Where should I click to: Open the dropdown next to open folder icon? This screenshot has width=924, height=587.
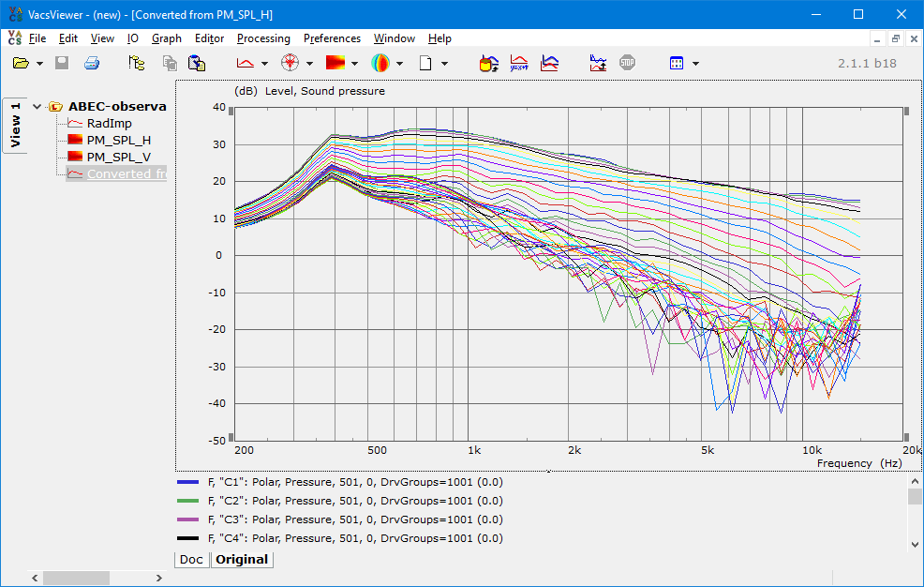click(39, 64)
